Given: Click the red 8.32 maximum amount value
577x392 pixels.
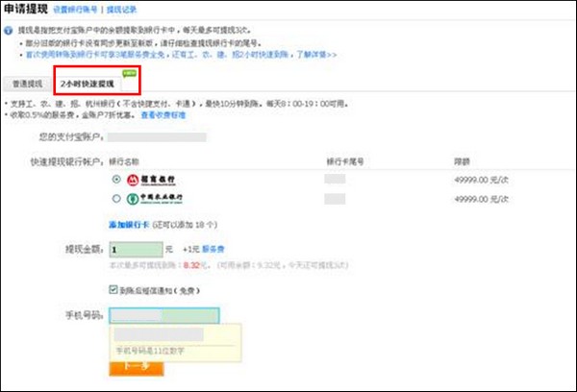Looking at the screenshot, I should coord(191,265).
